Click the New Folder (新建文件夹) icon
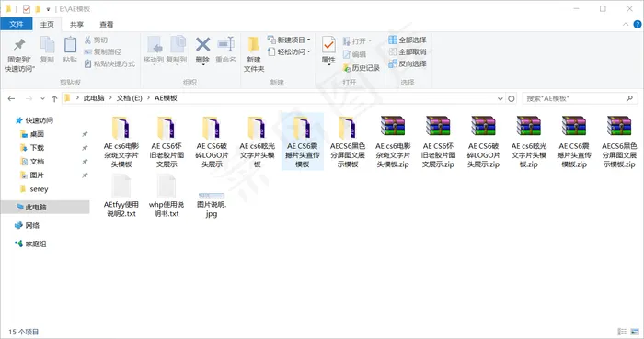This screenshot has width=644, height=339. [253, 45]
